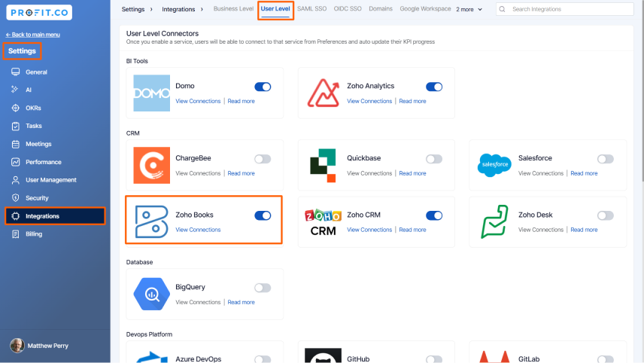
Task: Enable the Zoho Desk toggle
Action: 606,215
